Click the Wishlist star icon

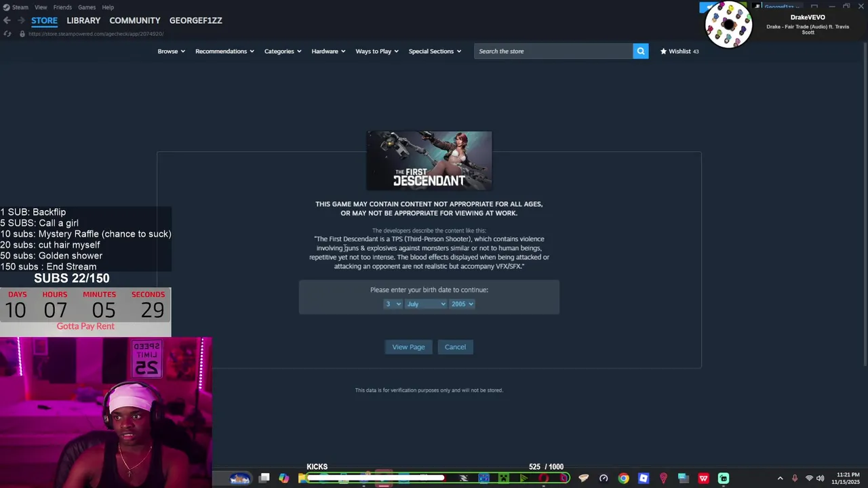pyautogui.click(x=663, y=51)
